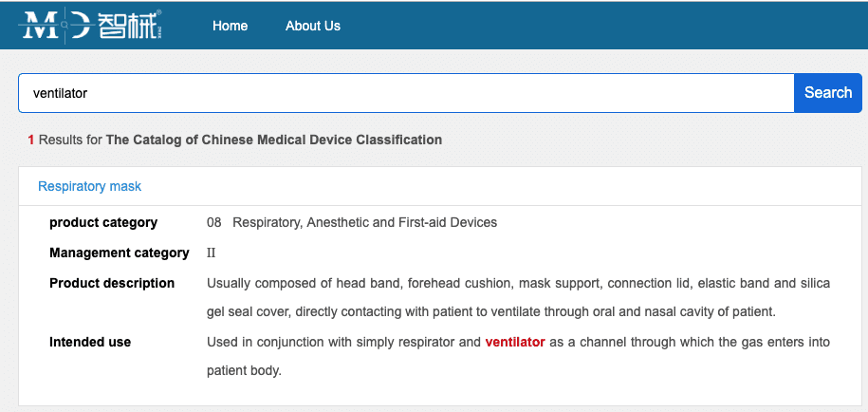Viewport: 868px width, 412px height.
Task: Click the Chinese brand name in logo
Action: pos(128,26)
